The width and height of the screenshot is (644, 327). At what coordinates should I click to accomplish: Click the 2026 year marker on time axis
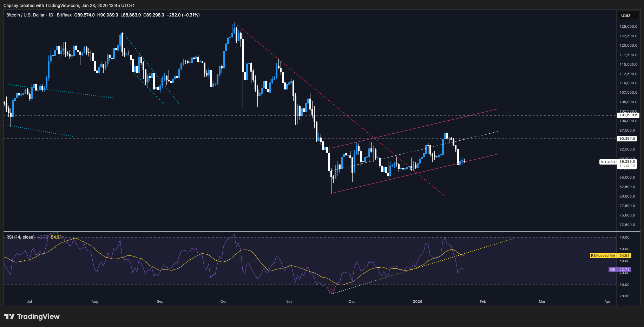tap(418, 302)
